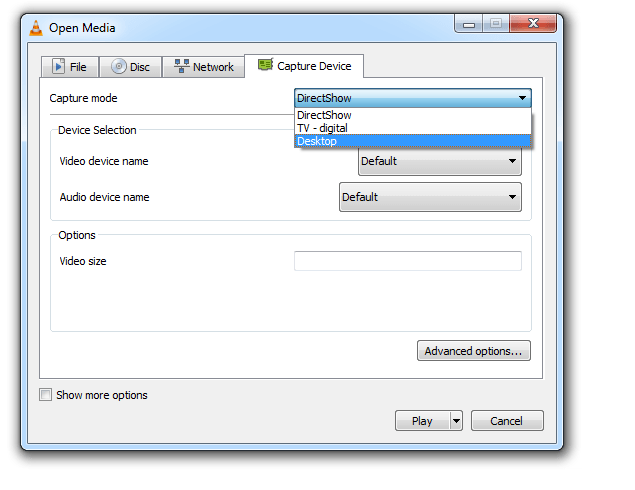
Task: Open the Audio device name dropdown
Action: coord(430,197)
